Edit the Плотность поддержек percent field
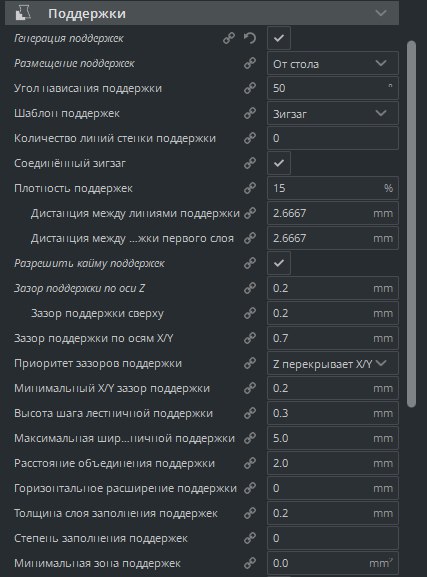The height and width of the screenshot is (577, 427). coord(333,188)
